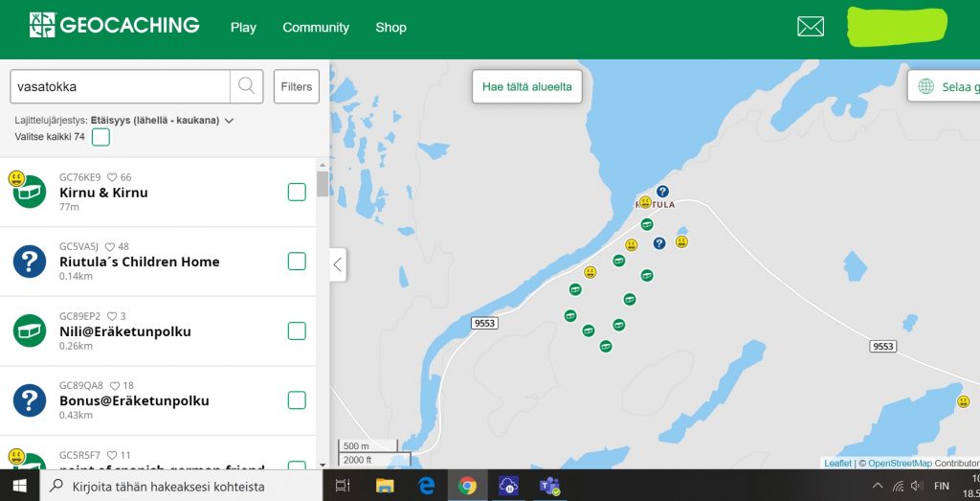The width and height of the screenshot is (980, 501).
Task: Open the Community menu
Action: click(x=316, y=28)
